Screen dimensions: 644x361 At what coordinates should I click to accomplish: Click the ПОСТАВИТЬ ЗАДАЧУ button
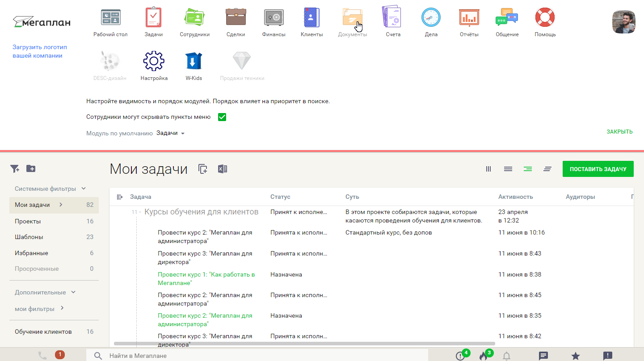pyautogui.click(x=598, y=169)
